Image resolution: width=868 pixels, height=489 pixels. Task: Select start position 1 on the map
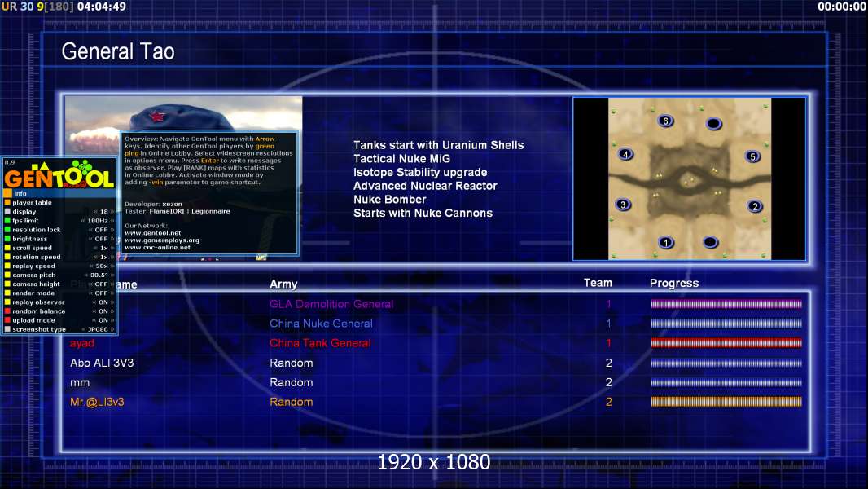(x=666, y=242)
